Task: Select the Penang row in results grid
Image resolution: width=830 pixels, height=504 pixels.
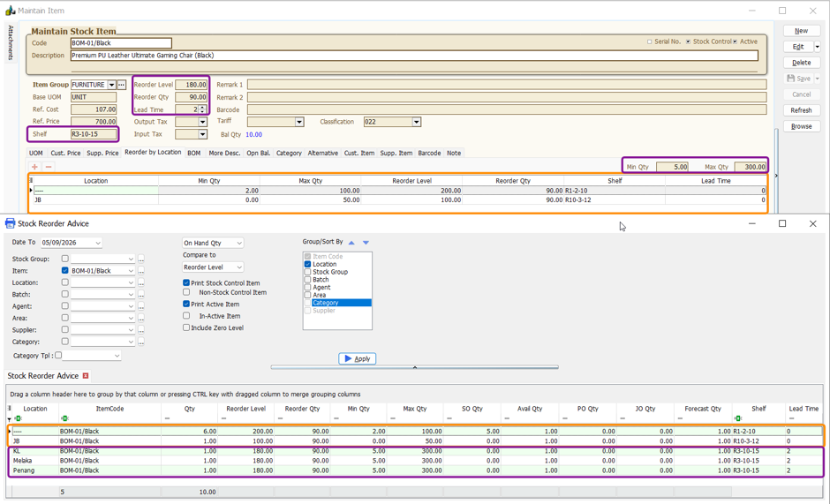Action: 416,470
